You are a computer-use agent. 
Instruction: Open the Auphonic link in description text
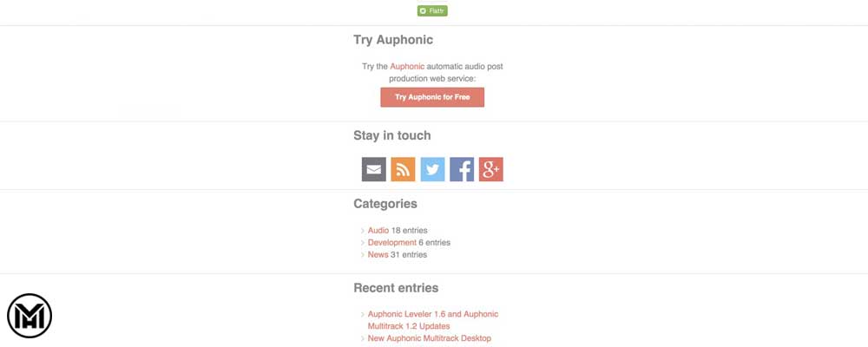point(406,66)
